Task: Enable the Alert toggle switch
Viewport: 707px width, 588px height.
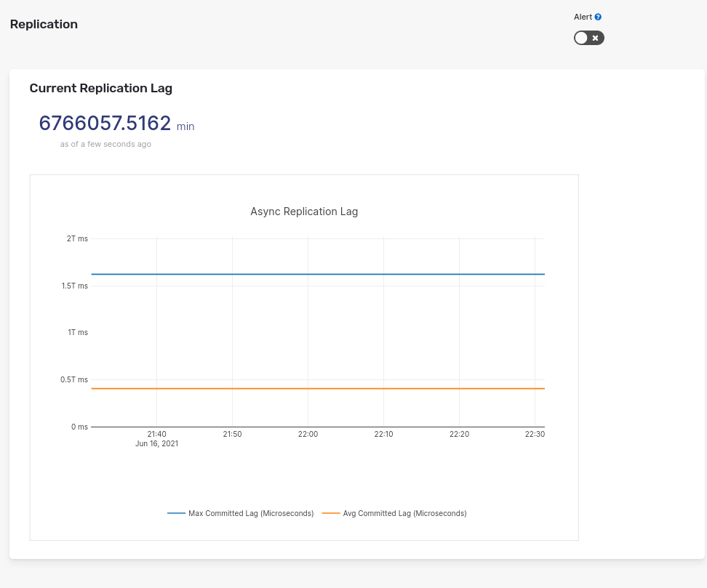Action: [588, 38]
